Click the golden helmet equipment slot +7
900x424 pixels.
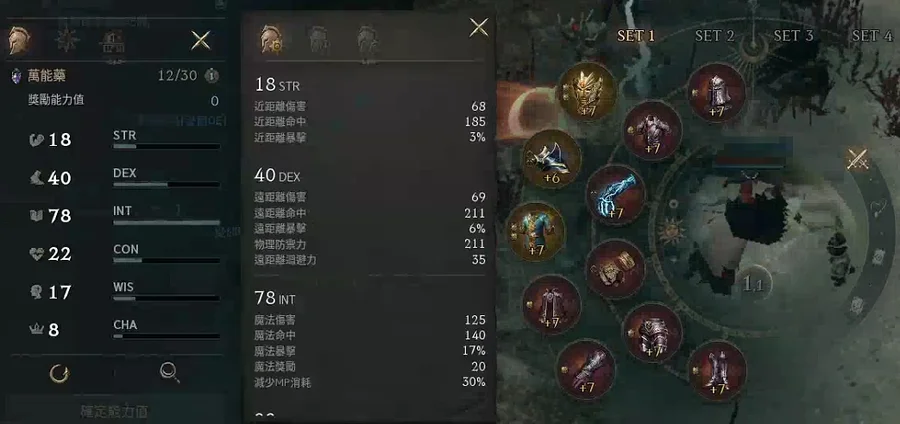tap(587, 92)
